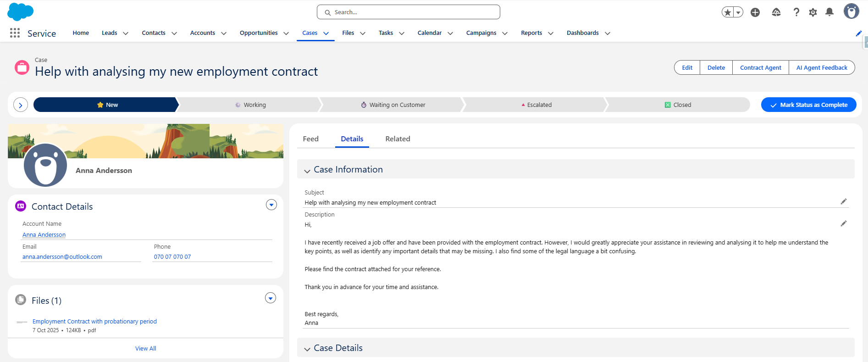Click the Mark Status as Complete button
This screenshot has width=868, height=362.
click(x=808, y=105)
